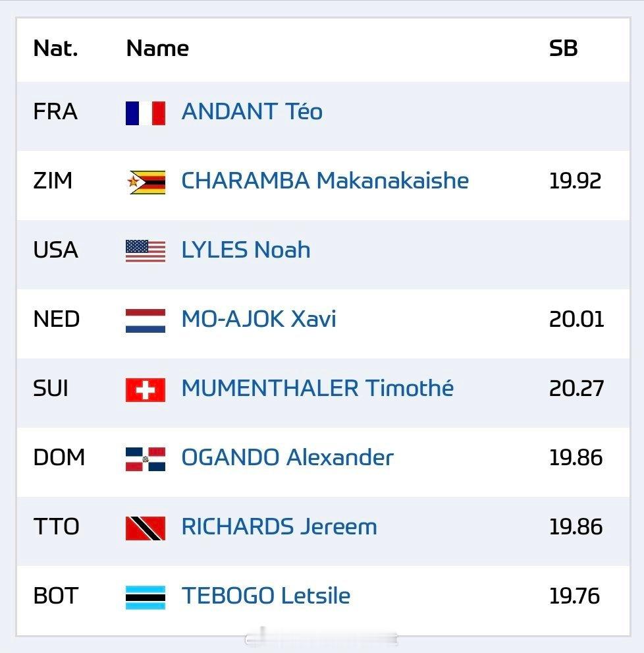Image resolution: width=644 pixels, height=653 pixels.
Task: Click the USA flag icon
Action: (146, 251)
